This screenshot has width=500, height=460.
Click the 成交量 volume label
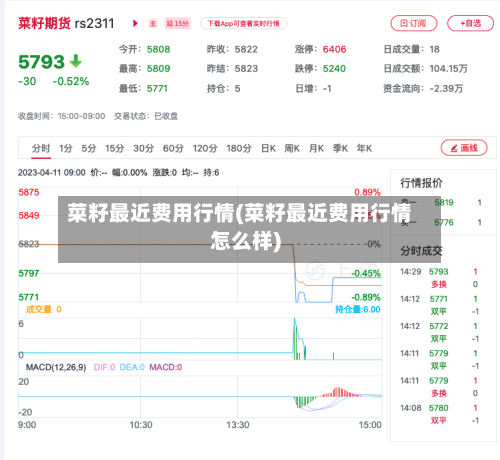(x=39, y=309)
